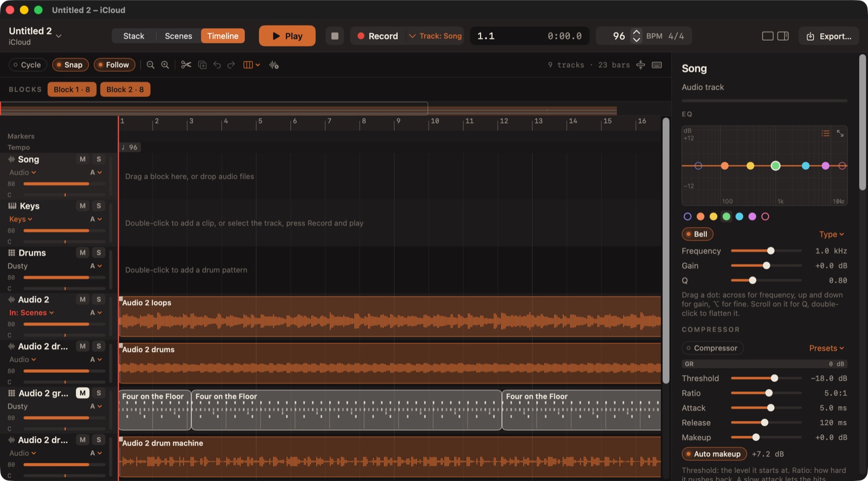Switch to the Stack tab
The height and width of the screenshot is (481, 868).
pos(133,36)
